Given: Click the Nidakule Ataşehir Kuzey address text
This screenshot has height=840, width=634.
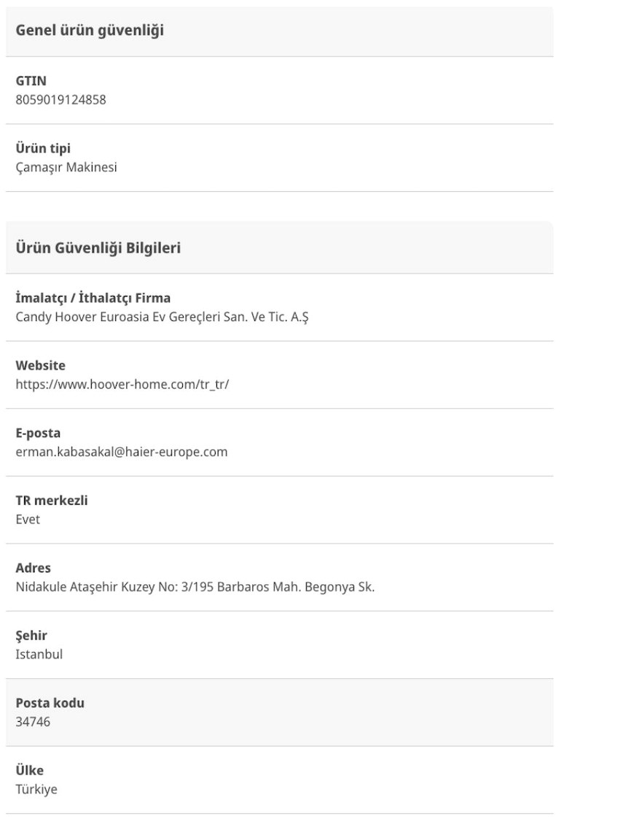Looking at the screenshot, I should click(195, 586).
